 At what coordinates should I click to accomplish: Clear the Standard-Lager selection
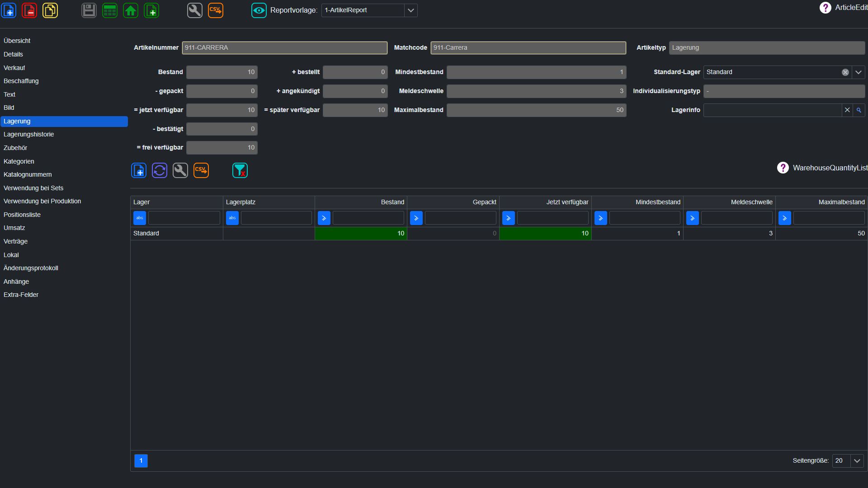[x=845, y=72]
